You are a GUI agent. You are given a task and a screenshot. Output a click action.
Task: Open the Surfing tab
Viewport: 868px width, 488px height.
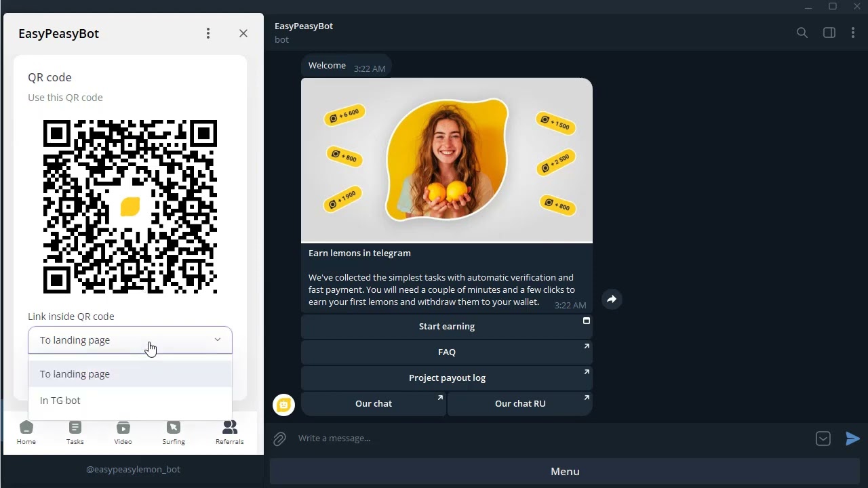174,432
